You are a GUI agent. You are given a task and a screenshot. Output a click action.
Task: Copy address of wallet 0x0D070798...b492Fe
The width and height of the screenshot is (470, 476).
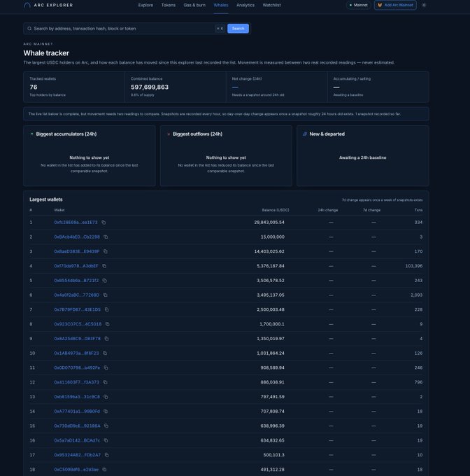point(106,367)
